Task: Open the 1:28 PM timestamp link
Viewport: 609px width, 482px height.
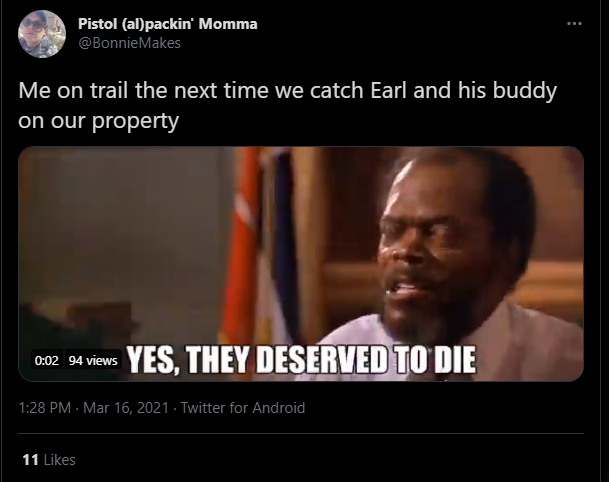Action: click(x=45, y=408)
